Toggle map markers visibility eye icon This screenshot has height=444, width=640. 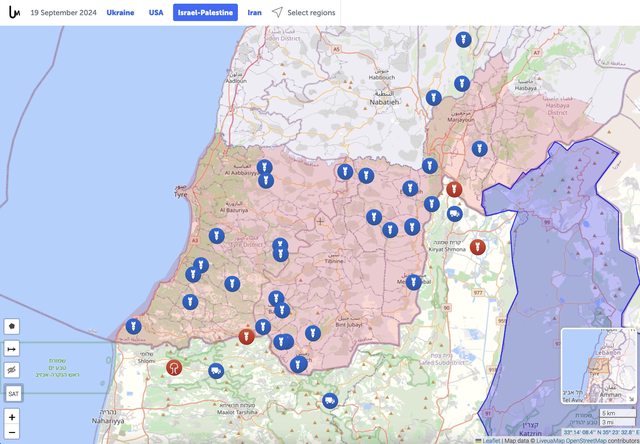(x=13, y=370)
